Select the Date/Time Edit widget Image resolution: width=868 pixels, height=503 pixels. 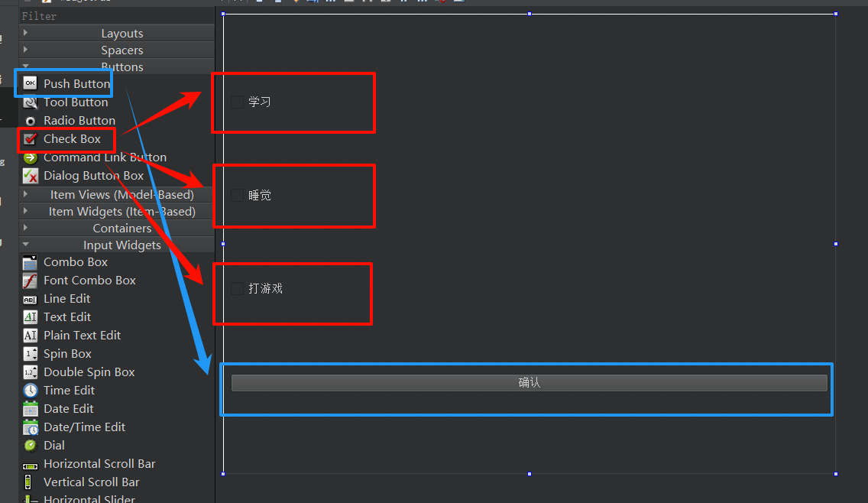click(84, 427)
